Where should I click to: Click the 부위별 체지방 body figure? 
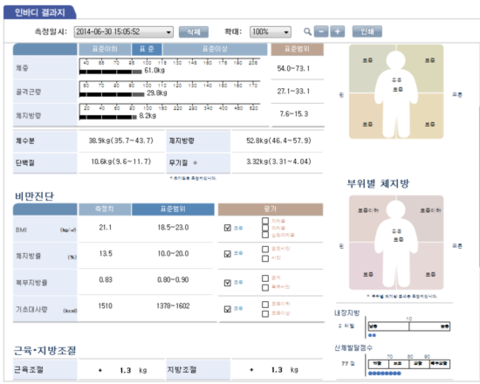coord(396,243)
